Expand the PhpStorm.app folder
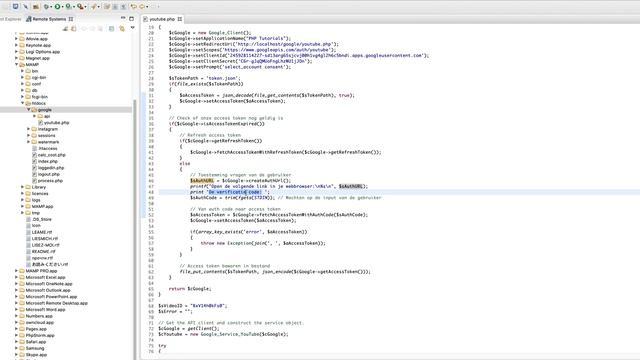 click(16, 335)
